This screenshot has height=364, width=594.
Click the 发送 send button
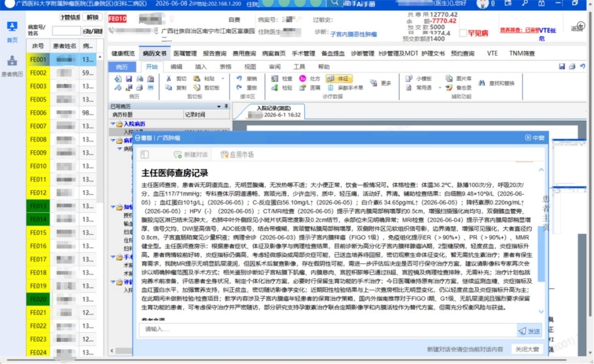tap(529, 331)
